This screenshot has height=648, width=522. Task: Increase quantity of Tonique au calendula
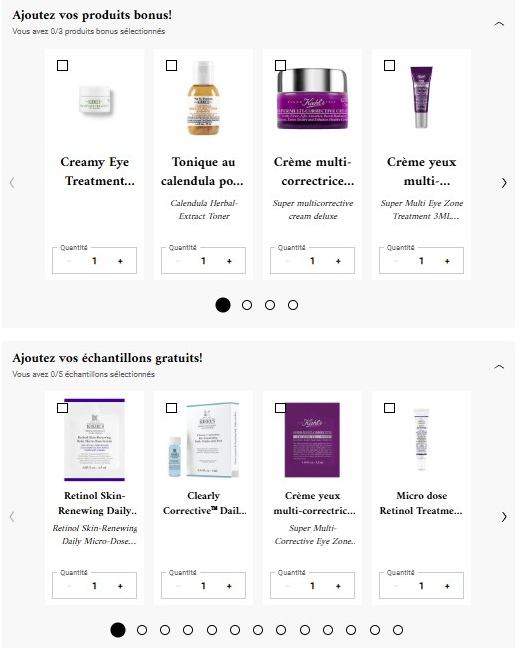[x=229, y=261]
